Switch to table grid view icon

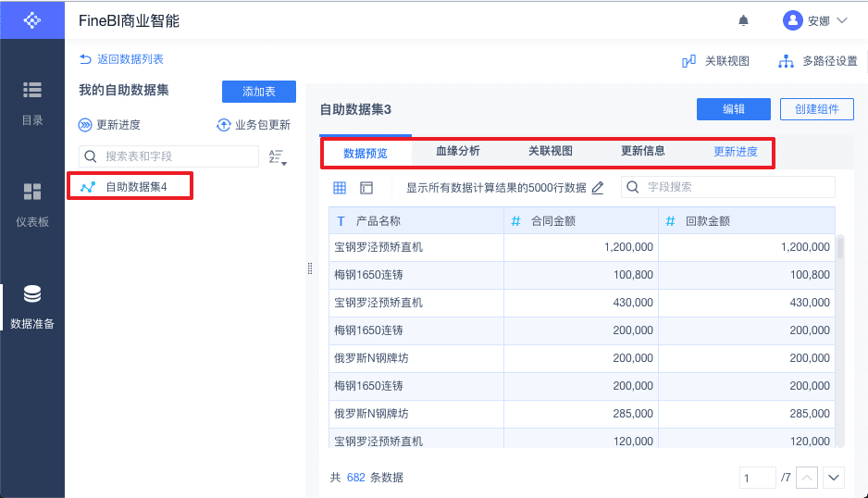click(340, 188)
